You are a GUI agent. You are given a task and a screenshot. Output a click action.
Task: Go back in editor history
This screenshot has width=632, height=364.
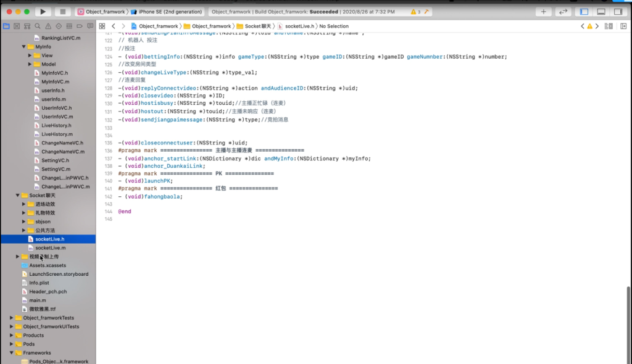point(114,26)
